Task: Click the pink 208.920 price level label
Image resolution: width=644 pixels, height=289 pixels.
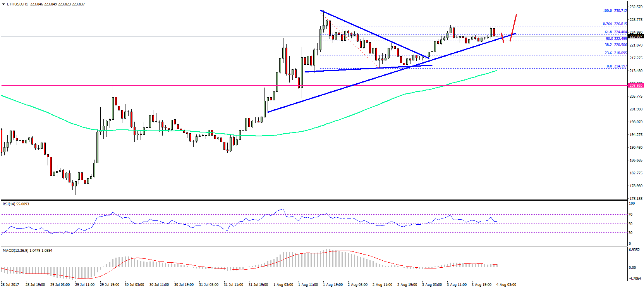Action: click(635, 85)
